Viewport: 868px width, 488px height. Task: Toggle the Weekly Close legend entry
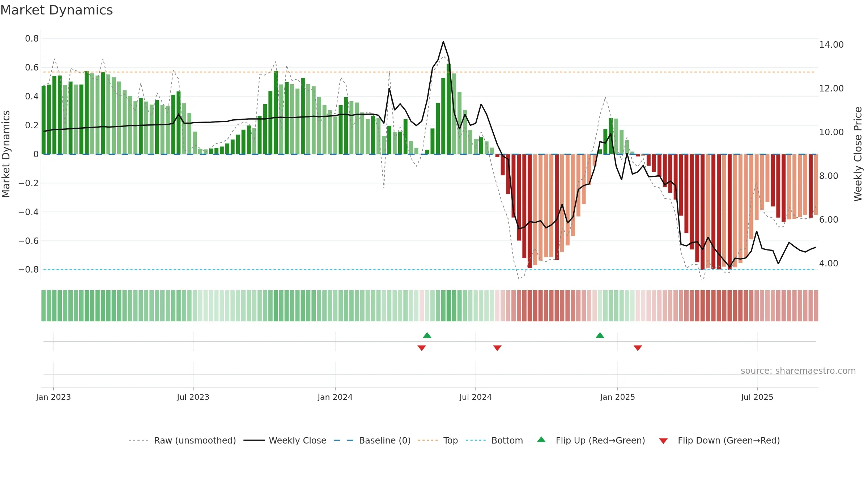[285, 440]
